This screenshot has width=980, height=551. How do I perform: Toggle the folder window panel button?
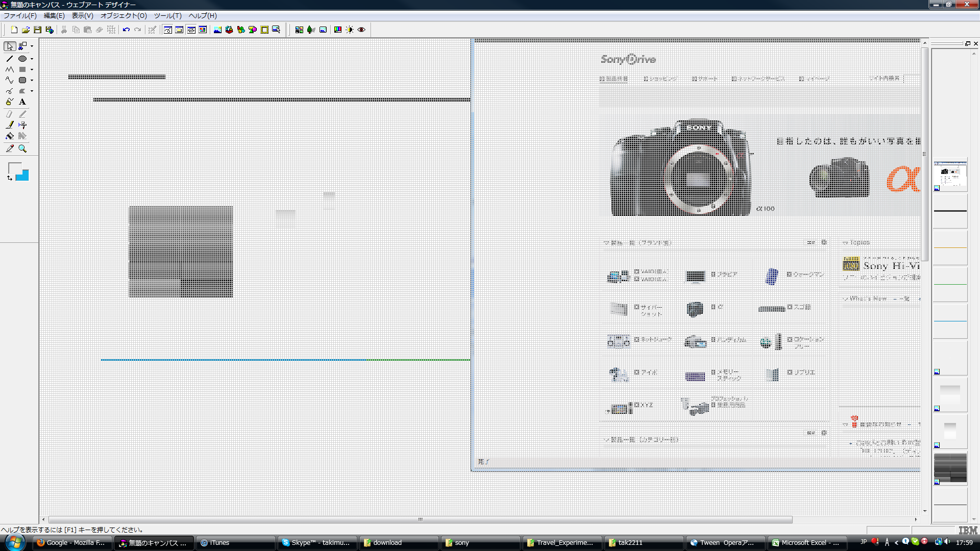click(x=179, y=30)
